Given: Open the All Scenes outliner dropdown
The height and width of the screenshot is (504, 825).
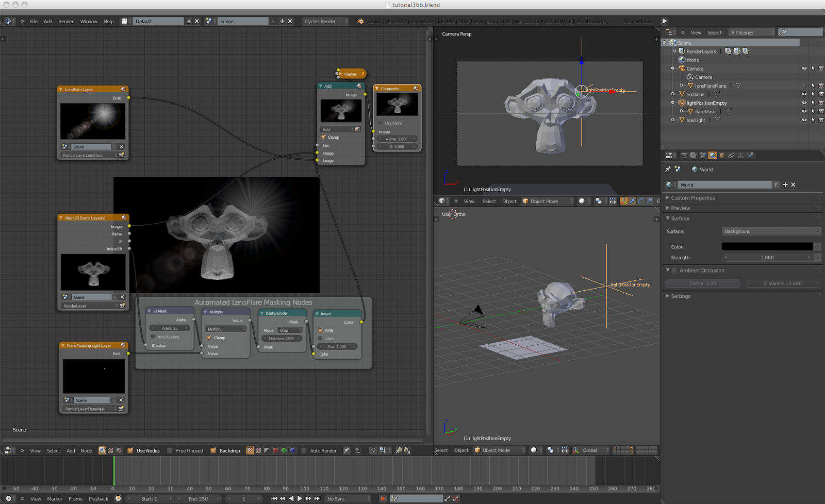Looking at the screenshot, I should click(751, 32).
